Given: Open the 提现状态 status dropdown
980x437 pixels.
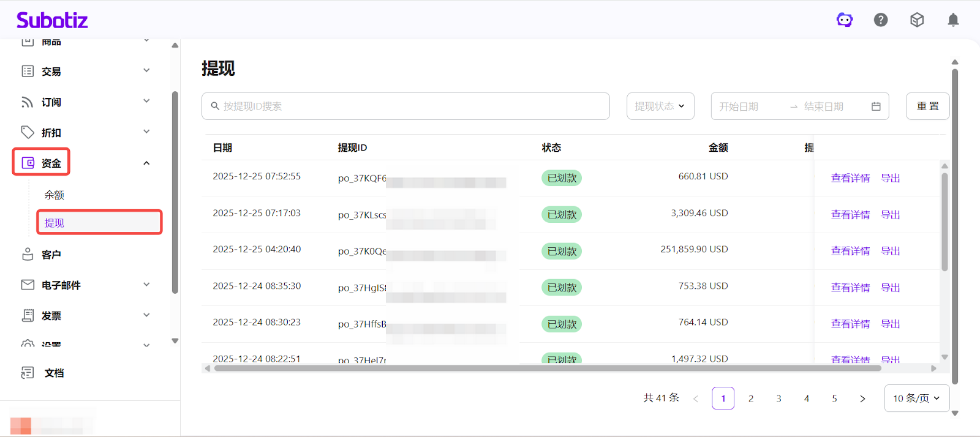Looking at the screenshot, I should tap(660, 106).
